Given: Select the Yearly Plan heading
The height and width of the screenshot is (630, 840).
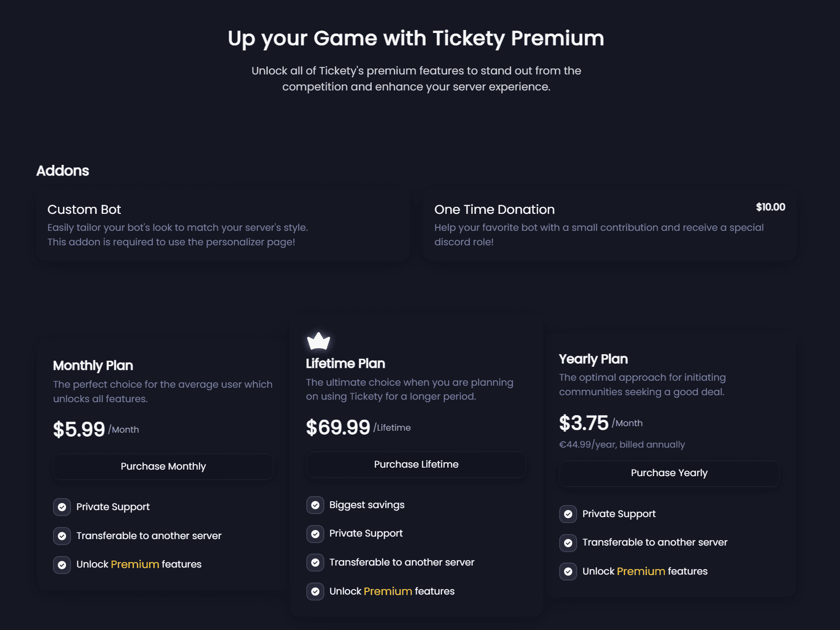Looking at the screenshot, I should click(x=593, y=359).
